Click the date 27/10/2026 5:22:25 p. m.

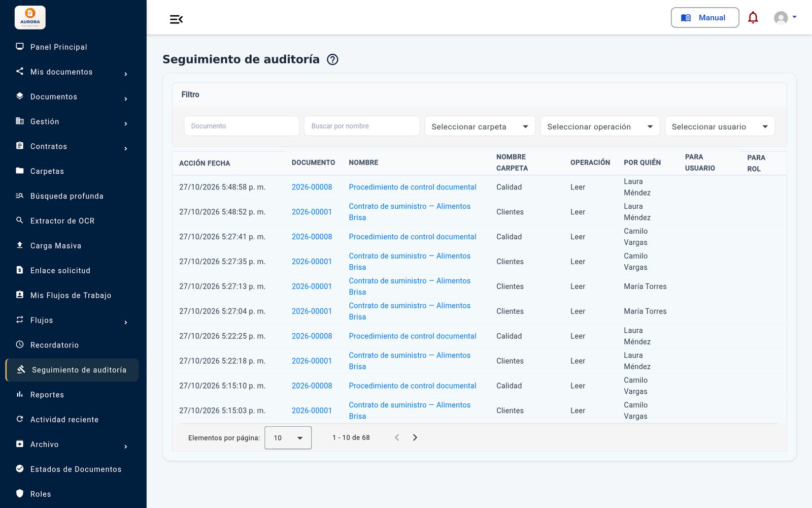tap(222, 336)
